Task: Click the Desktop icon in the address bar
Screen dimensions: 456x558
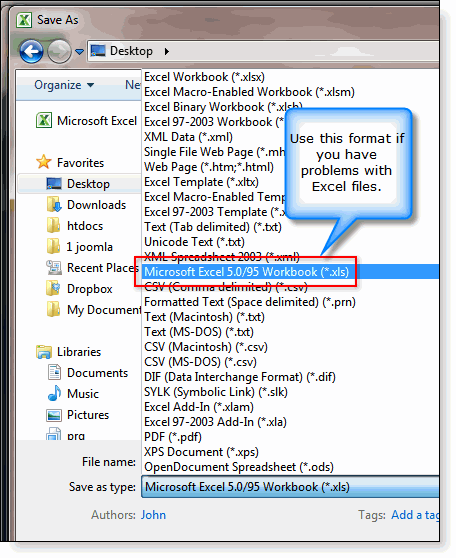Action: (98, 51)
